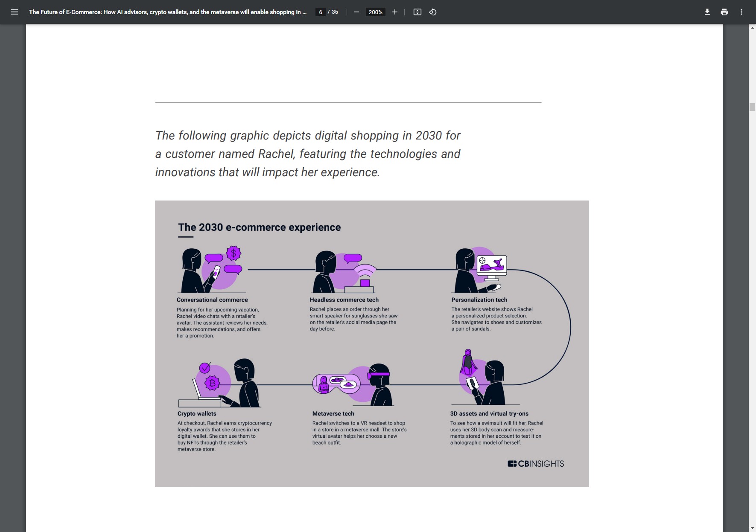Image resolution: width=756 pixels, height=532 pixels.
Task: Rotate the document counterclockwise
Action: [433, 12]
